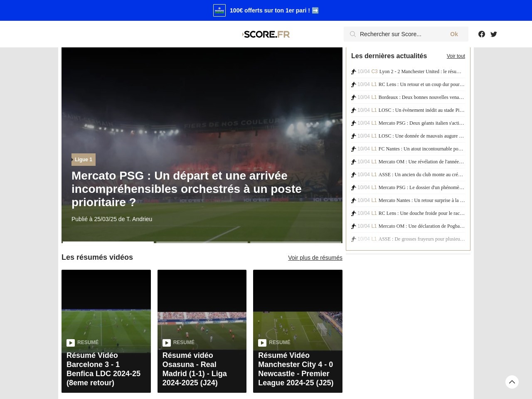Image resolution: width=532 pixels, height=399 pixels.
Task: Select the third carousel slide indicator
Action: click(x=296, y=242)
